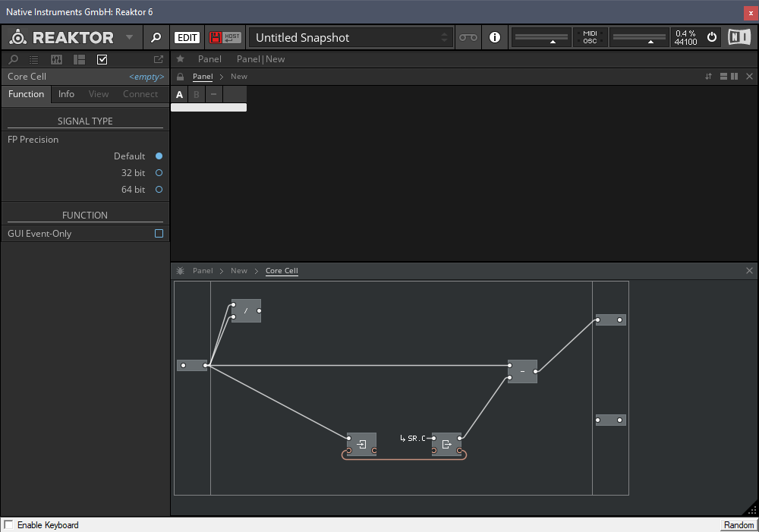
Task: Open the Native Instruments NI logo
Action: coord(739,37)
